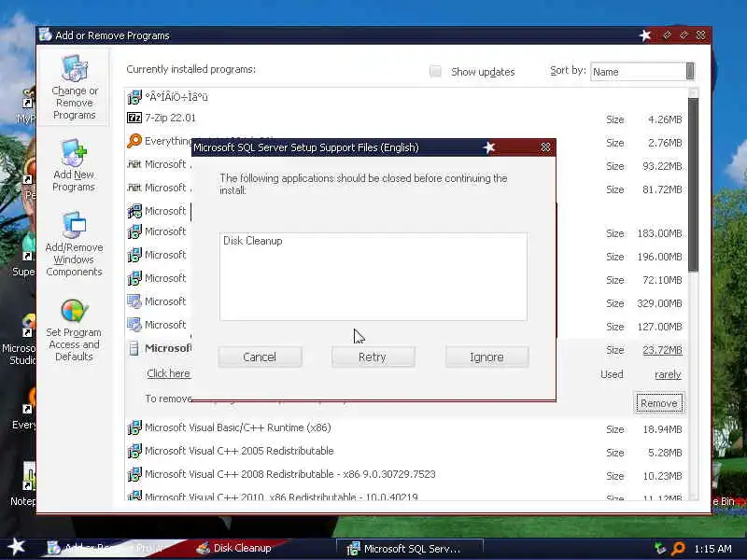Click the 23.72MB size value
The width and height of the screenshot is (747, 560).
(662, 350)
